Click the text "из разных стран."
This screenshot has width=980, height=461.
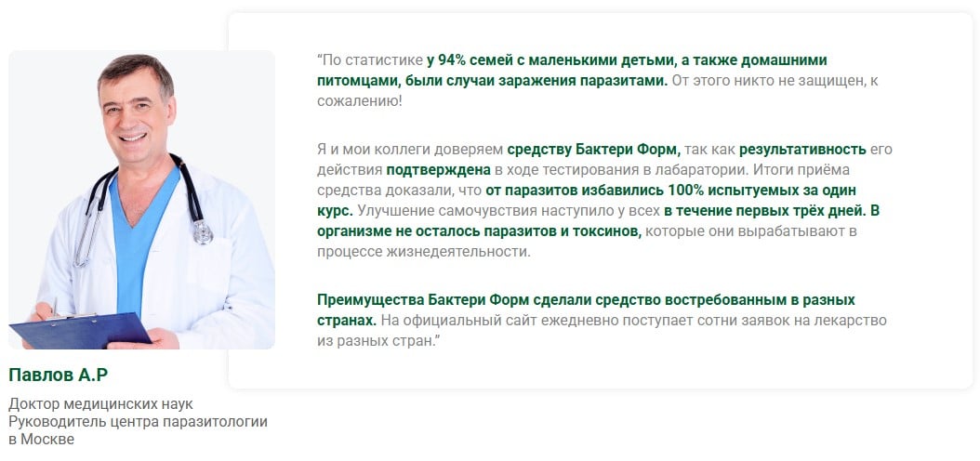(x=376, y=342)
